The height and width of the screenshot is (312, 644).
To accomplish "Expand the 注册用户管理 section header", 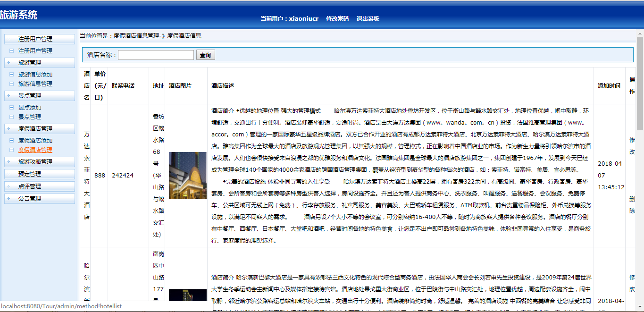I will click(x=40, y=39).
